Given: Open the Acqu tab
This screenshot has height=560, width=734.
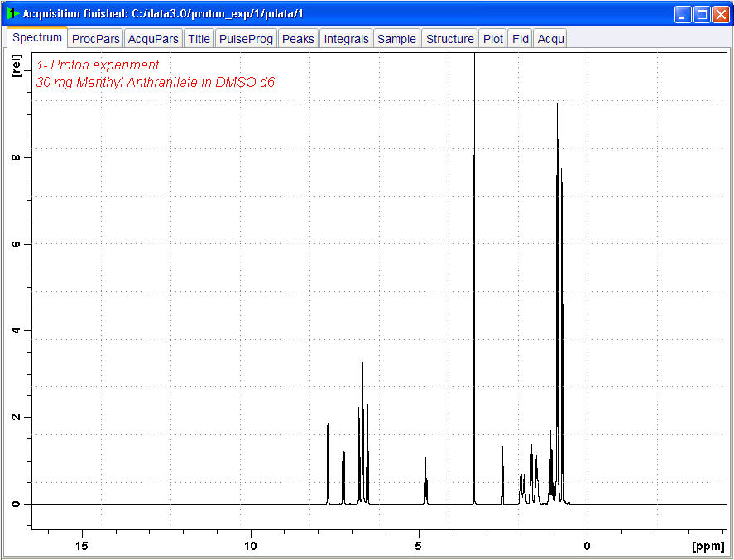Looking at the screenshot, I should point(550,39).
